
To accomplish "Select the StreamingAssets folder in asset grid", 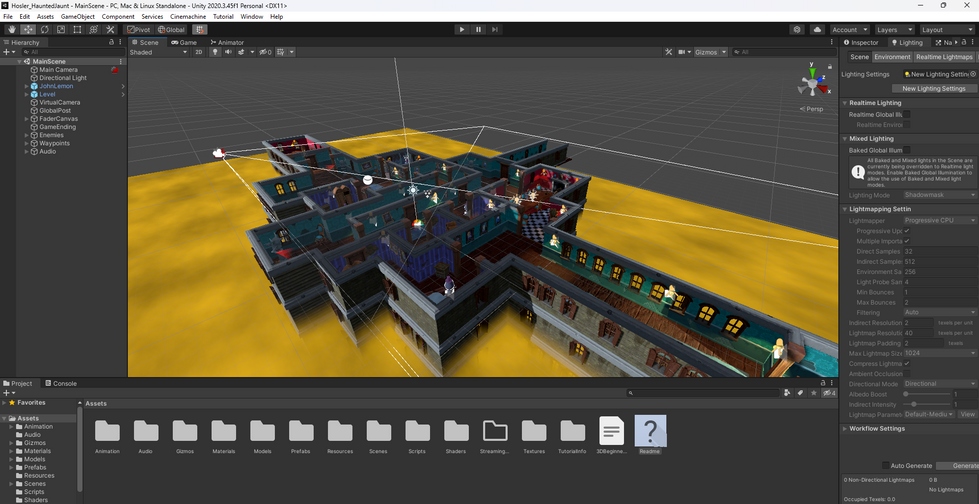I will coord(494,435).
